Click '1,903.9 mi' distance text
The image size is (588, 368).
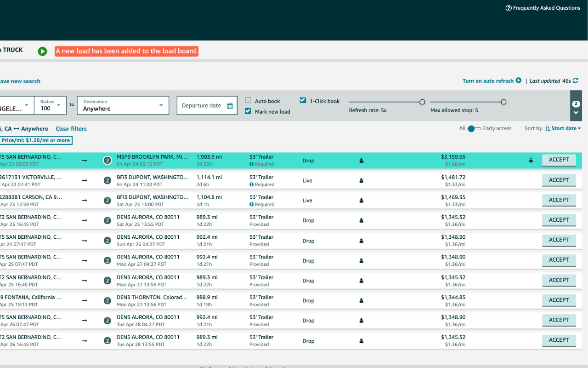[x=209, y=157]
